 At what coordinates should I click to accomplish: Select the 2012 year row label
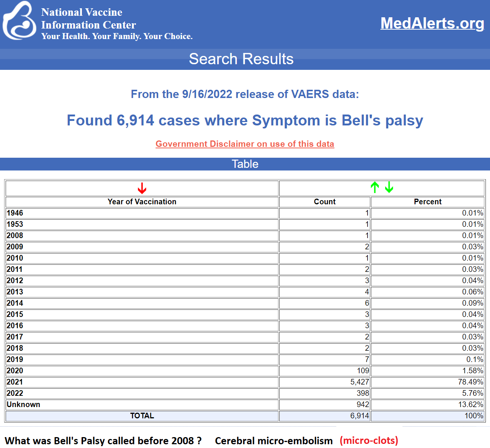[x=15, y=281]
